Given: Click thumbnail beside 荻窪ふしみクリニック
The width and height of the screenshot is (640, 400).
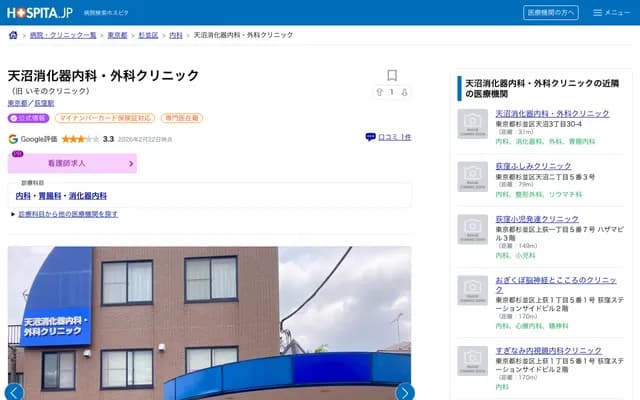Looking at the screenshot, I should 473,177.
